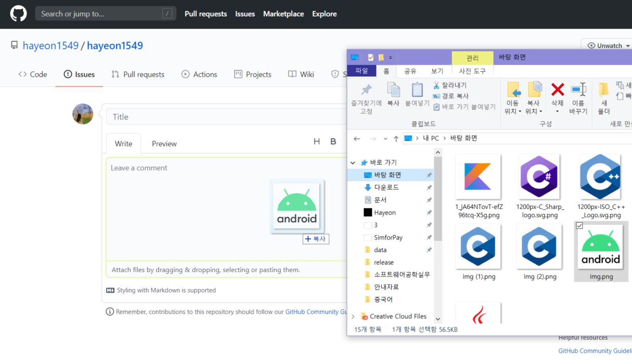Switch to Home (홈) ribbon tab

pos(386,71)
